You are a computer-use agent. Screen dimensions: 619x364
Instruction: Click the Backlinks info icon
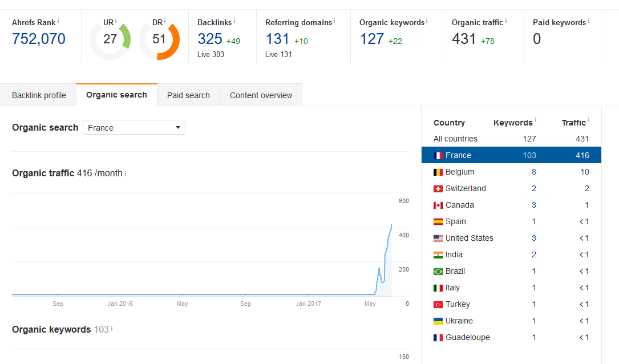click(x=234, y=21)
